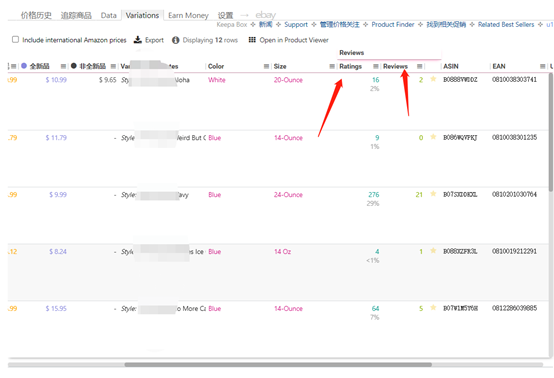Sort by the ASIN column header
Image resolution: width=554 pixels, height=378 pixels.
(451, 66)
